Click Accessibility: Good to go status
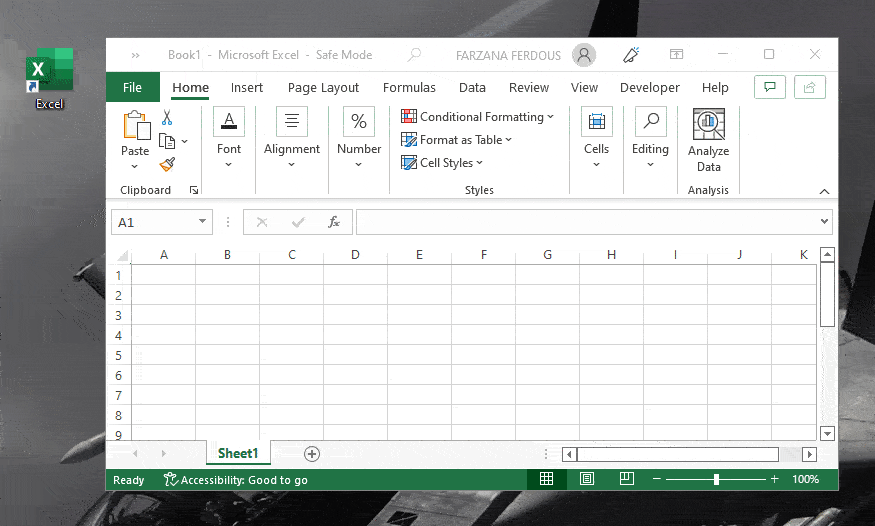Screen dimensions: 875x526 point(235,480)
